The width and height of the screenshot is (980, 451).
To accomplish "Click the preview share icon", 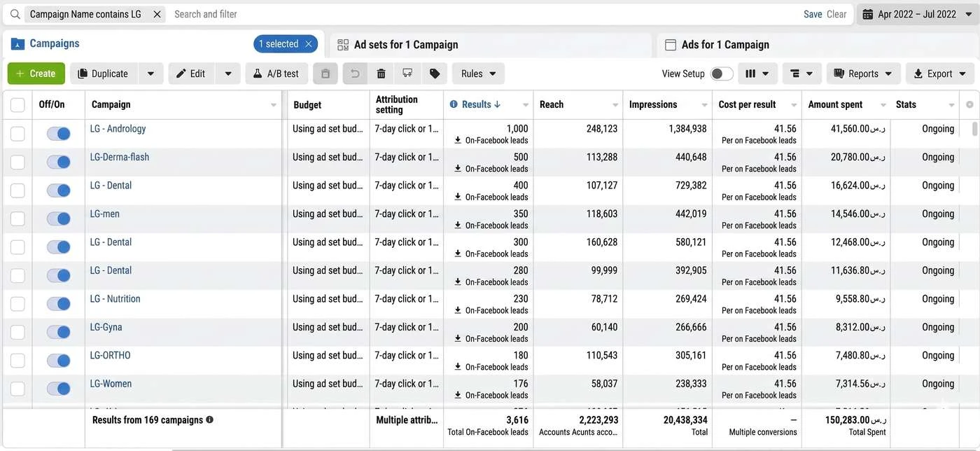I will point(407,74).
